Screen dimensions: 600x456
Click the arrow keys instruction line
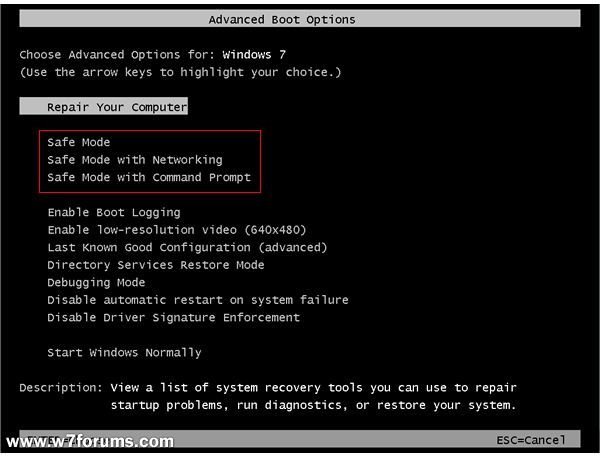pos(180,72)
